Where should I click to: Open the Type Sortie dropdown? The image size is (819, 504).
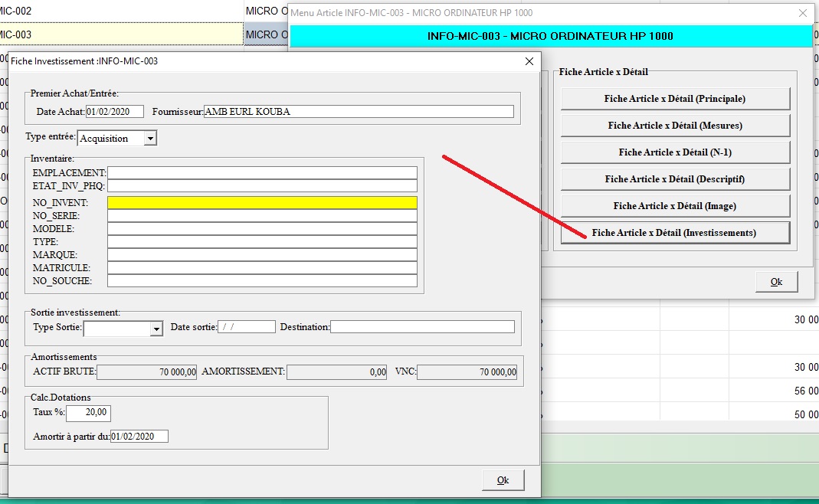point(157,328)
